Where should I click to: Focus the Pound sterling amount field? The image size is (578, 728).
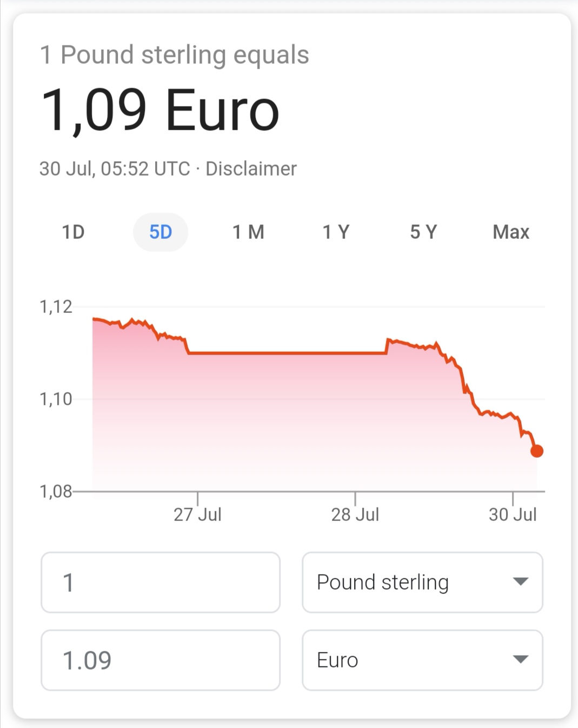tap(161, 582)
